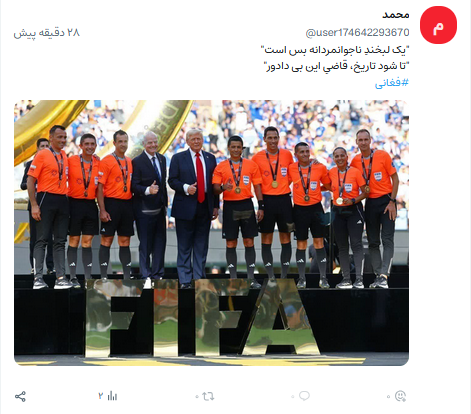
Task: Click the second verse line "تا شود تاریخ"
Action: coord(336,66)
